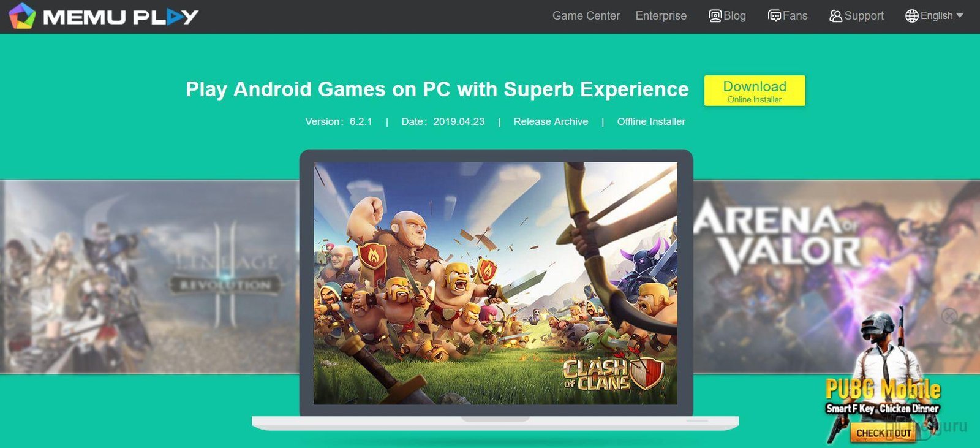Open the Offline Installer link
Screen dimensions: 980x448
[651, 121]
